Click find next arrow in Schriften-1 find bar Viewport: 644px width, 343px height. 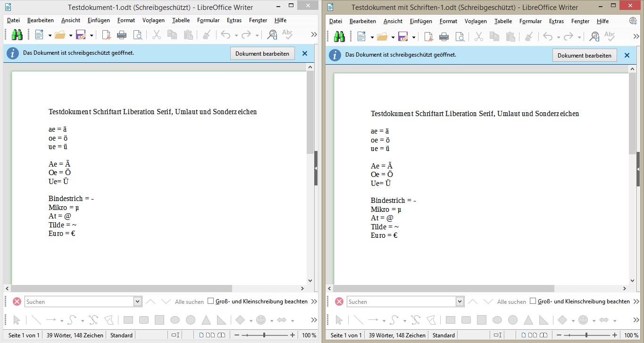click(x=488, y=301)
